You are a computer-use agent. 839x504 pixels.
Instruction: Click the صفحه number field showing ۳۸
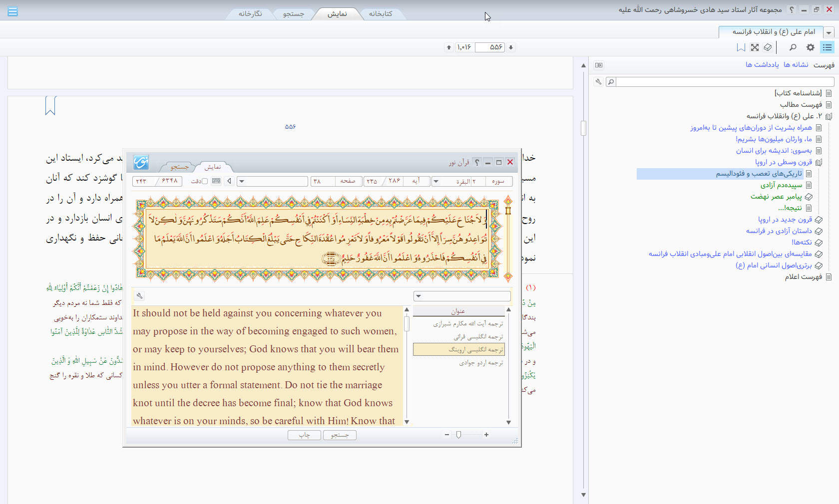[323, 181]
